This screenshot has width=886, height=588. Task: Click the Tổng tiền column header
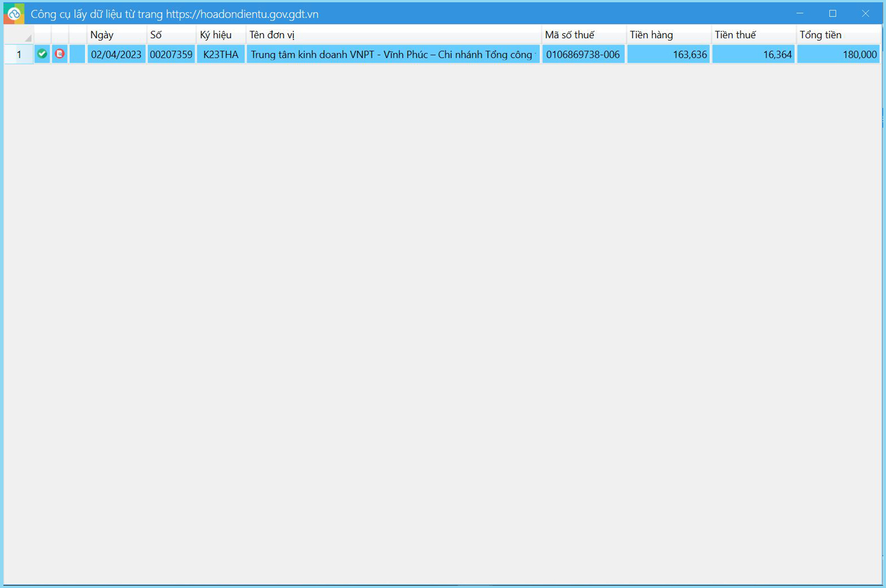click(837, 35)
